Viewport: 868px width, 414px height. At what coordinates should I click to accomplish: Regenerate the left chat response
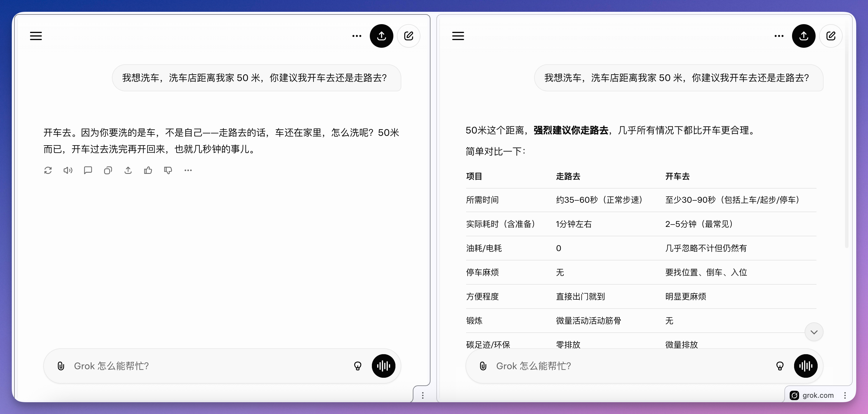[48, 170]
